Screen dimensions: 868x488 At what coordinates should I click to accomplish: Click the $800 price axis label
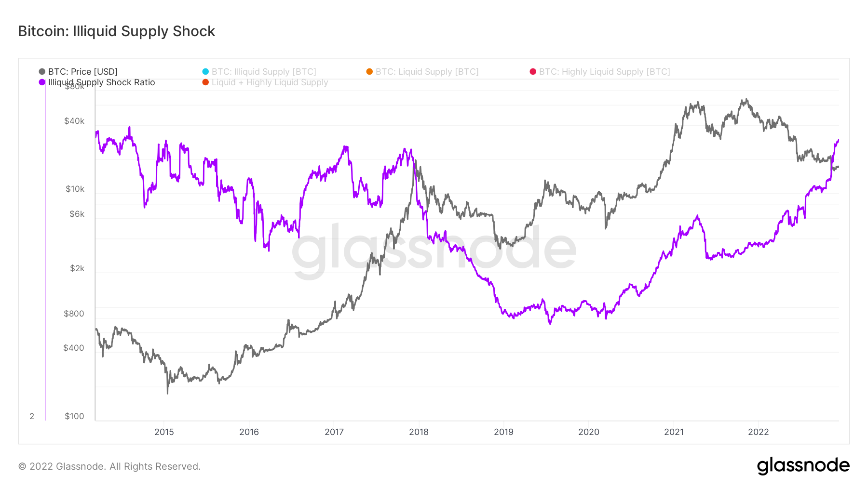(74, 314)
